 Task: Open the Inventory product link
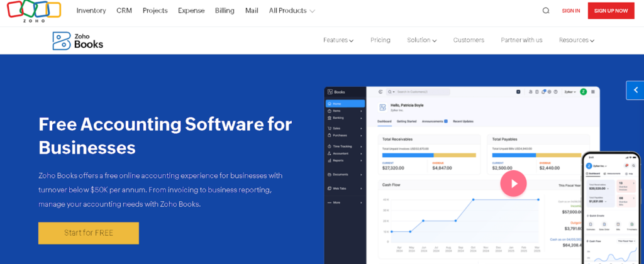91,11
